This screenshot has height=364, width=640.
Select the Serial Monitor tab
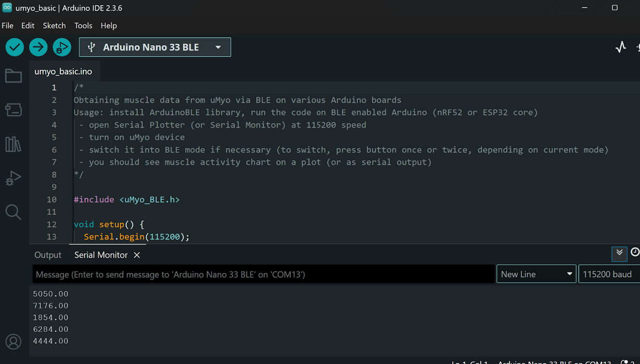tap(101, 255)
